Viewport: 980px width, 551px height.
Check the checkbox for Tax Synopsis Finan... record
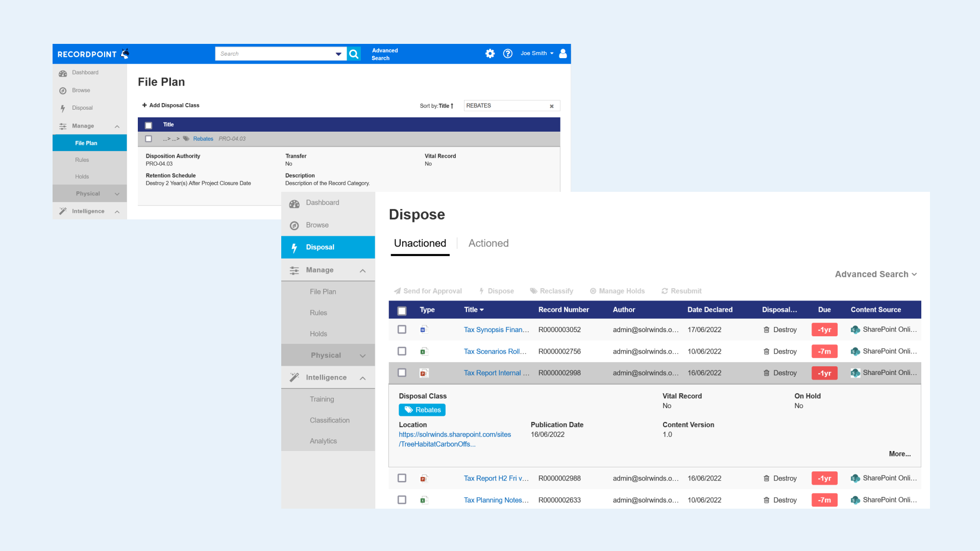tap(402, 329)
